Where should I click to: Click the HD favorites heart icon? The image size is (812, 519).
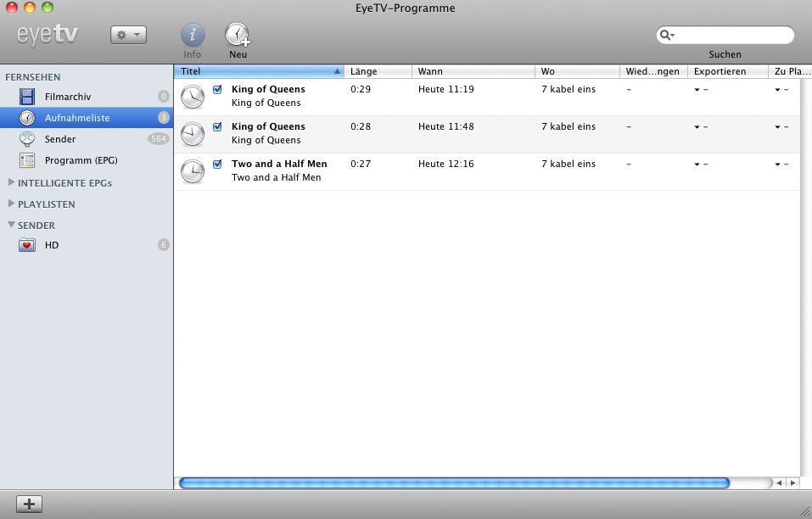[x=27, y=245]
